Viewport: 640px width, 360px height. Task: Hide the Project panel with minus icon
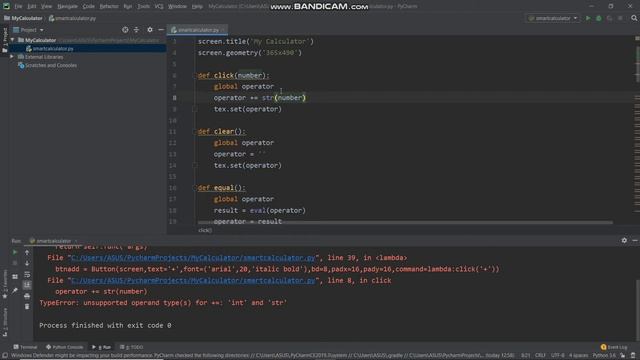161,30
